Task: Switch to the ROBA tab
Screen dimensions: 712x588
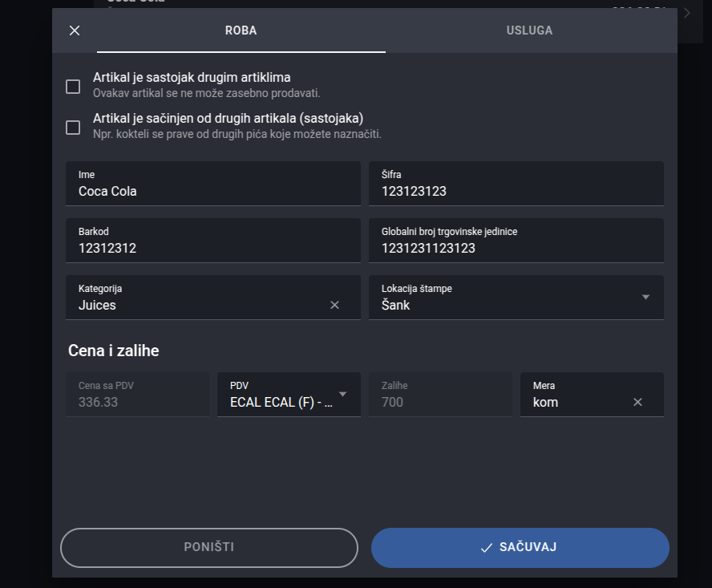Action: point(241,30)
